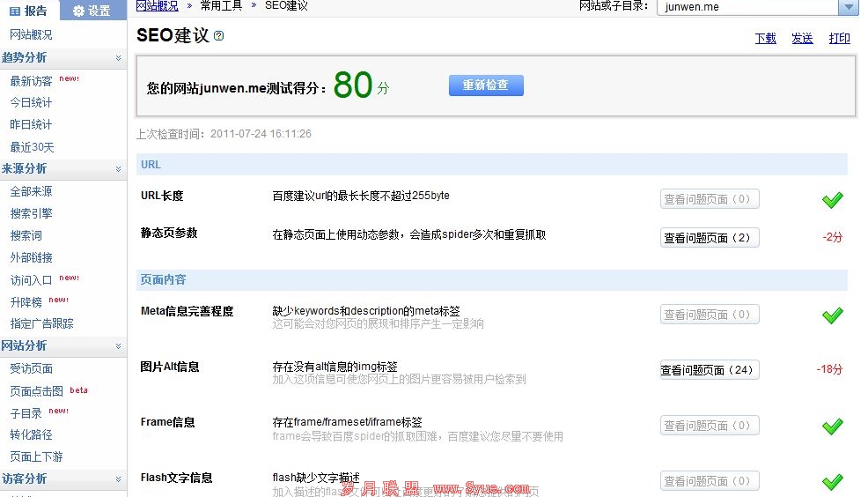View the 24 problem pages for 图片Alt信息
Image resolution: width=868 pixels, height=497 pixels.
[x=710, y=370]
